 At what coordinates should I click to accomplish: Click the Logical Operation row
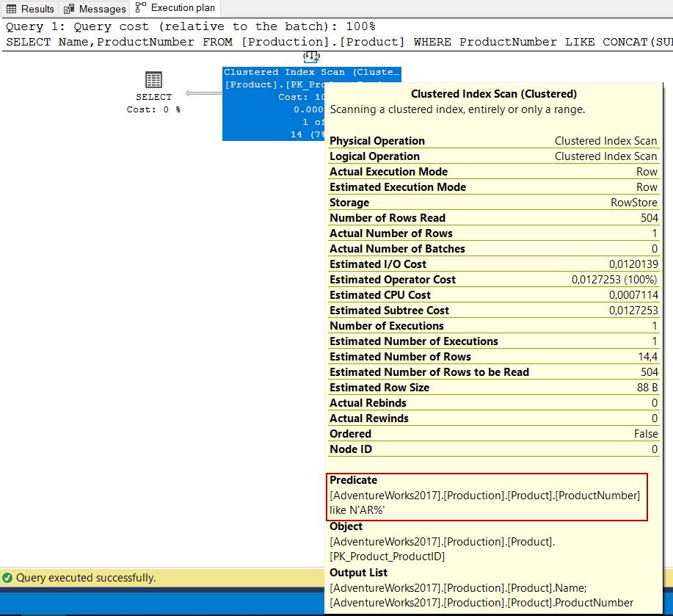coord(494,156)
